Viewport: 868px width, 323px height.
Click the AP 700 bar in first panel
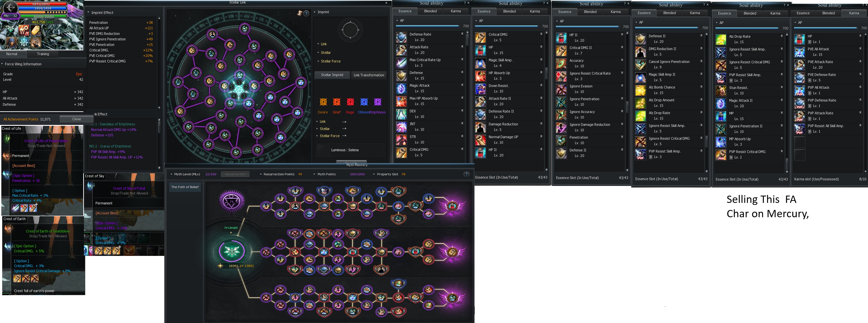(427, 26)
